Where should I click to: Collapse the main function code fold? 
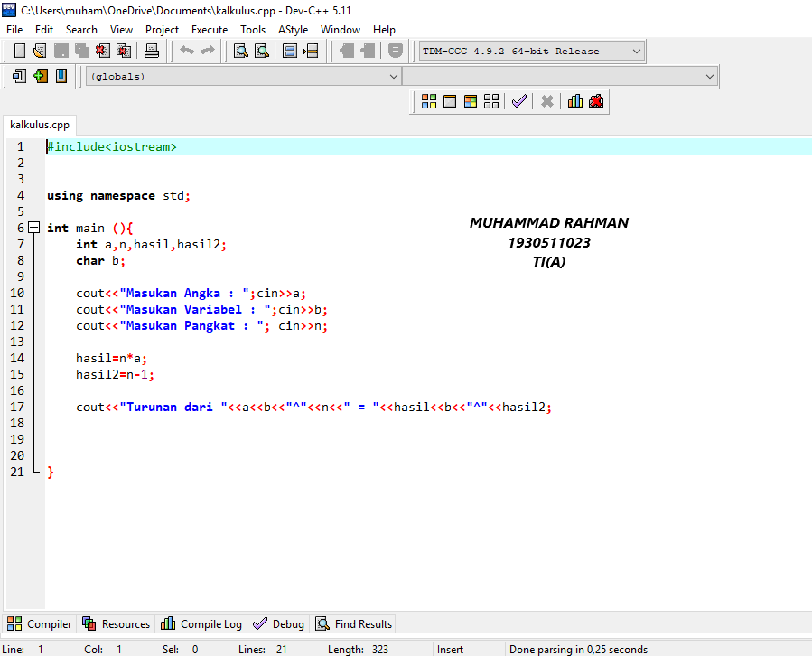[x=33, y=228]
